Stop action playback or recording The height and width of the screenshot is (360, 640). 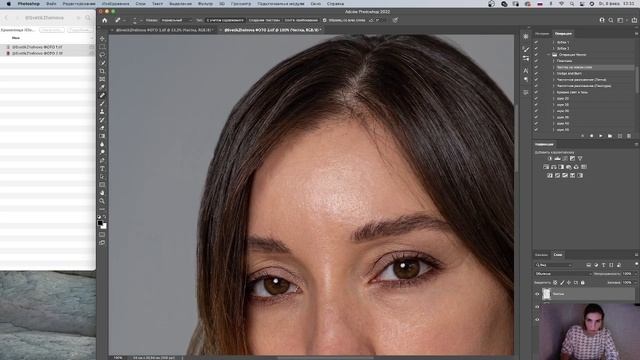point(582,136)
